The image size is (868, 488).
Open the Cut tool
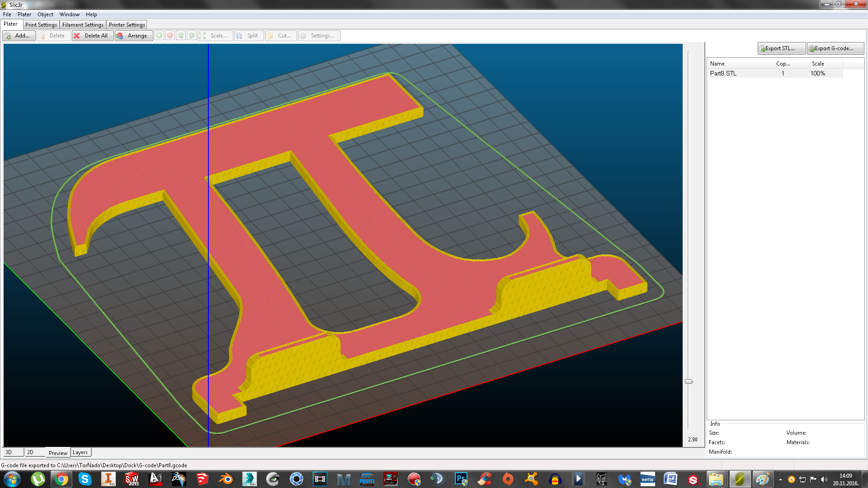[281, 36]
